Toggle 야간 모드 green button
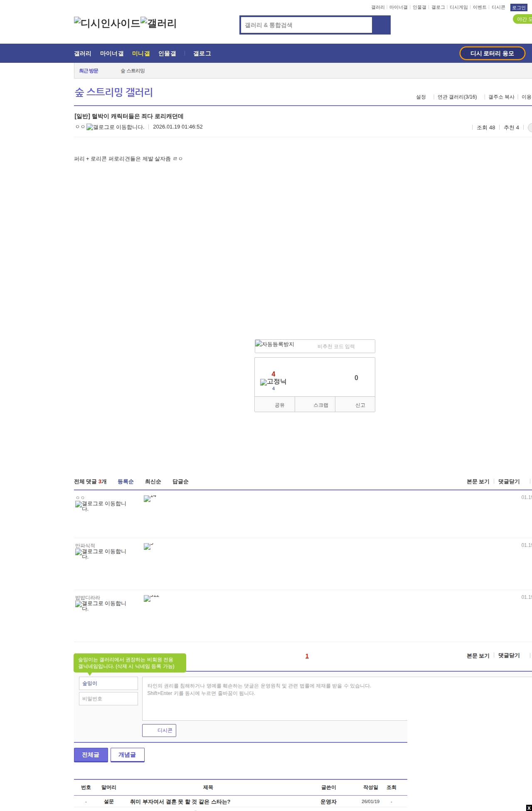Image resolution: width=532 pixels, height=811 pixels. pos(522,19)
